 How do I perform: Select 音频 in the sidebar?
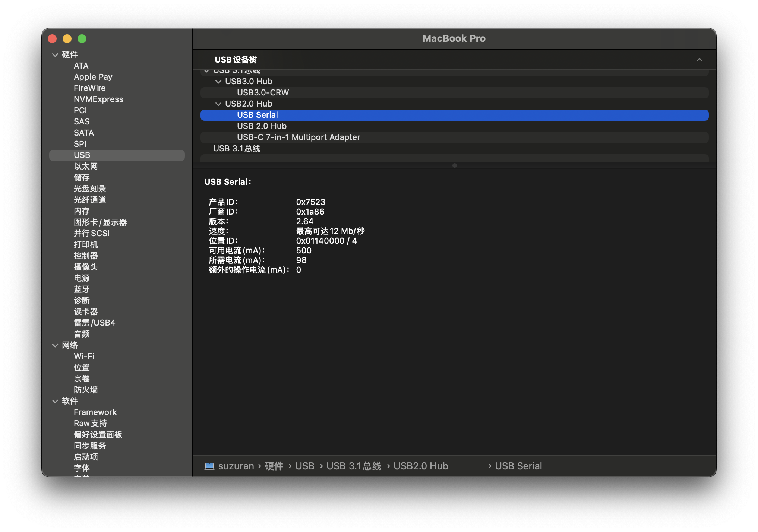point(117,334)
